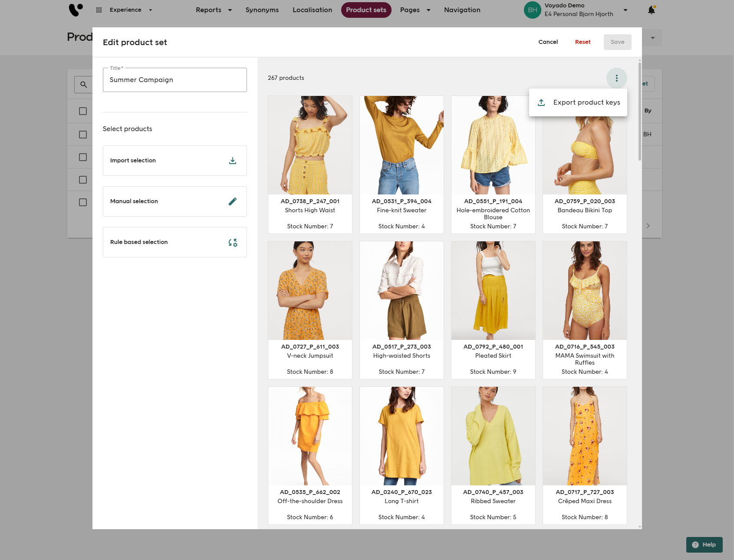734x560 pixels.
Task: Tick the first checkbox in background list
Action: point(83,111)
